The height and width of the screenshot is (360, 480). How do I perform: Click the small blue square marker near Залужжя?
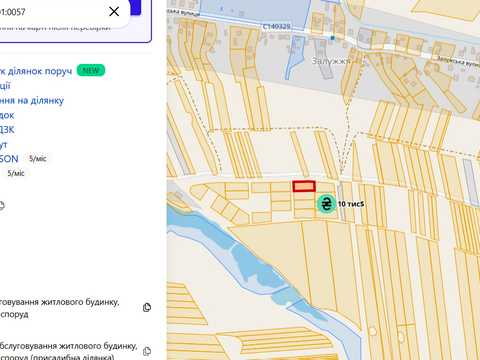pyautogui.click(x=332, y=38)
